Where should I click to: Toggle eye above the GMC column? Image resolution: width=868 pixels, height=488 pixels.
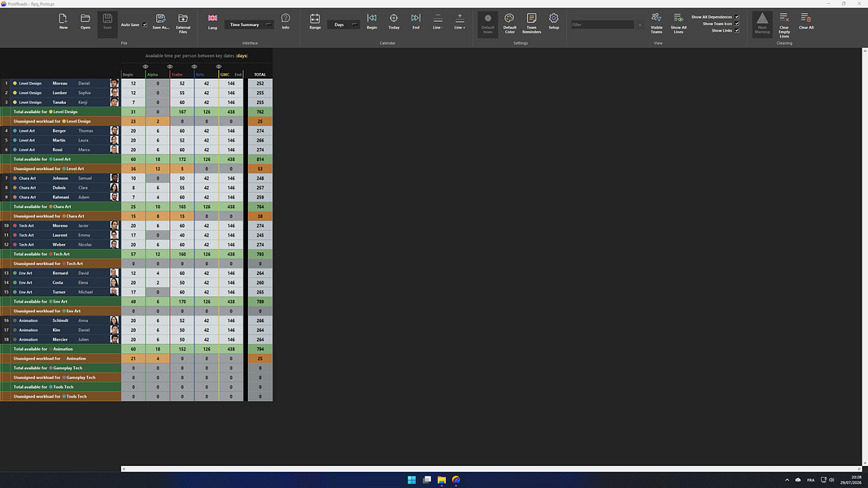[219, 67]
